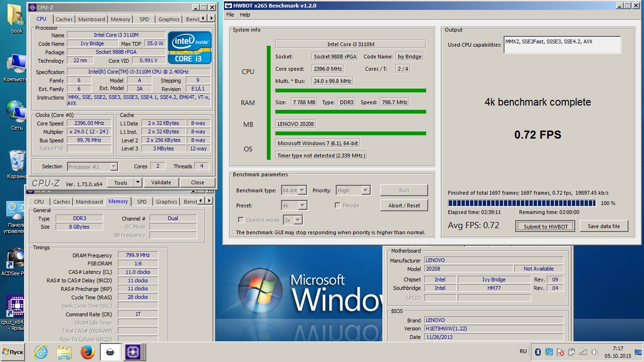Screen dimensions: 644x362
Task: Click the Abort / Reset button
Action: pyautogui.click(x=404, y=206)
